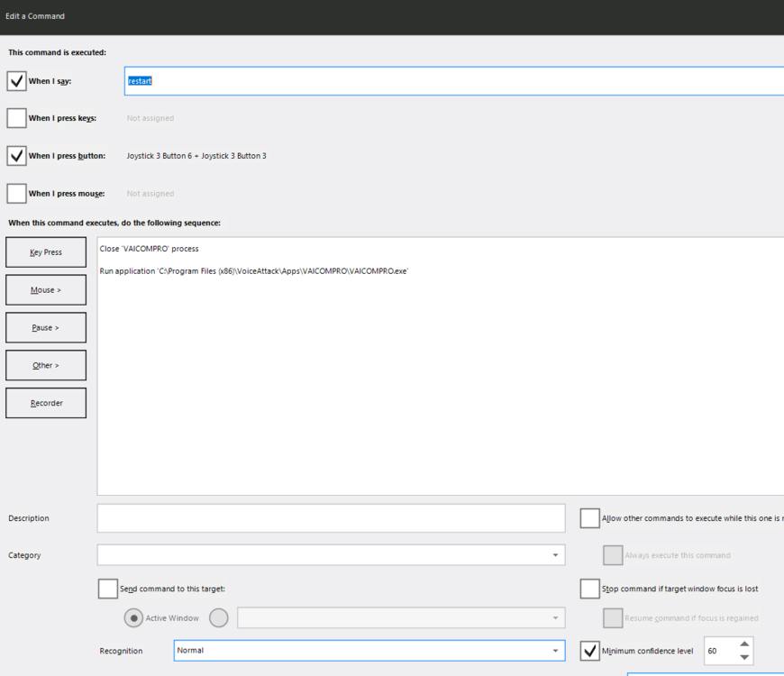
Task: Open the 'Mouse >' action menu
Action: click(46, 290)
